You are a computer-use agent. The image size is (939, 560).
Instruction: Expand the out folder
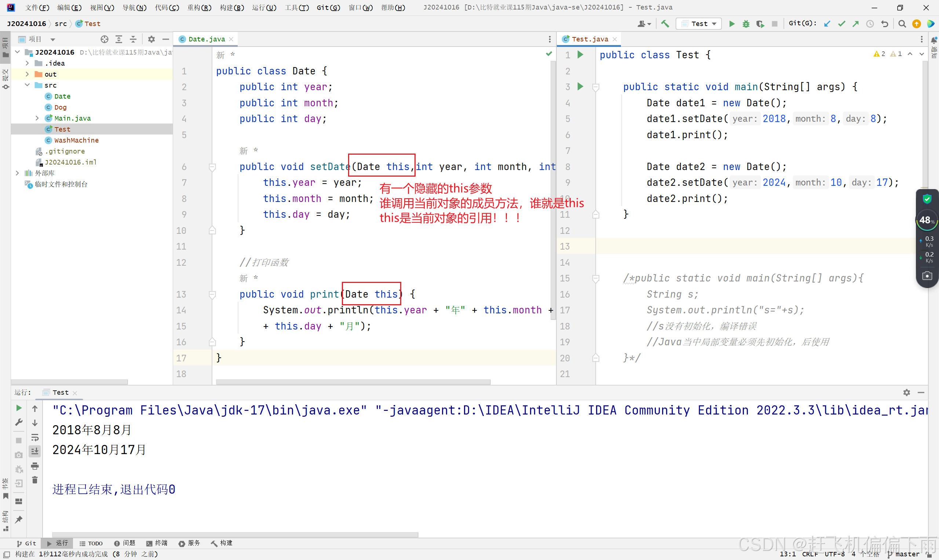coord(27,74)
